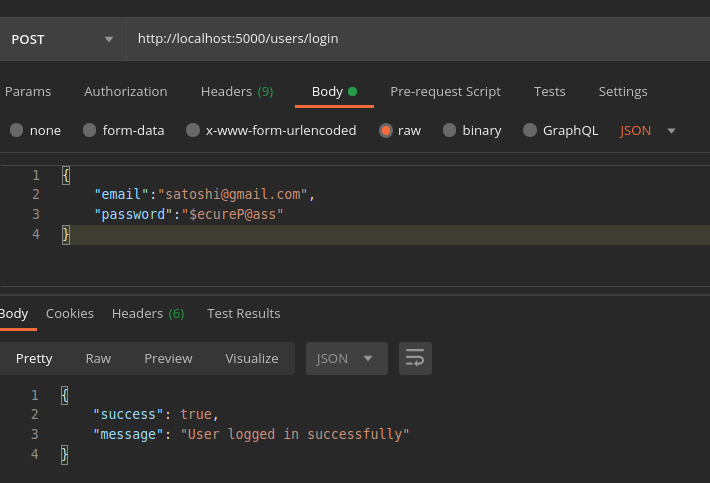Click the Raw response view button
This screenshot has height=483, width=710.
click(98, 358)
